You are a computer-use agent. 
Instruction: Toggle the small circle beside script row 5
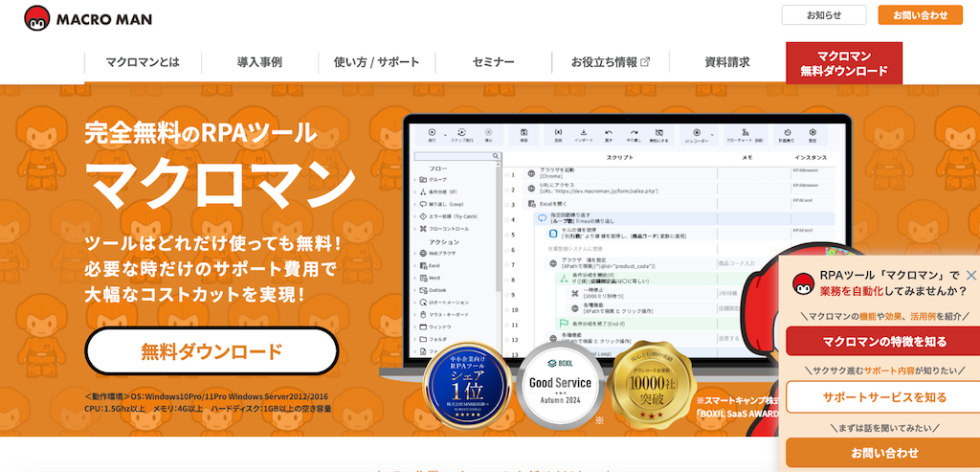507,235
